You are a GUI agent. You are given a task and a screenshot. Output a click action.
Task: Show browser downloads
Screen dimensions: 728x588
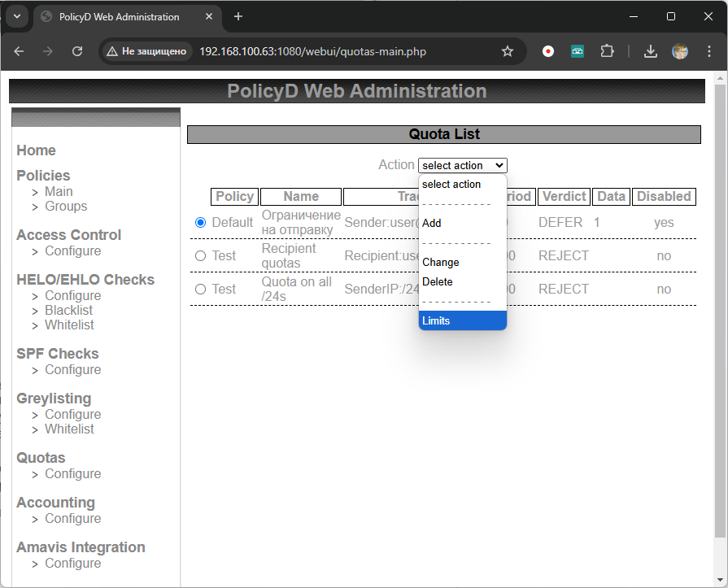pos(651,51)
